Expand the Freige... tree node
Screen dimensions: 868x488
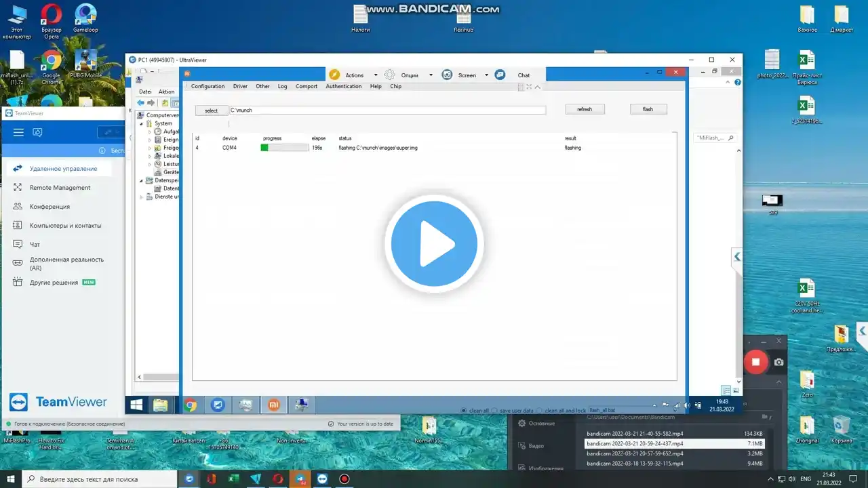click(x=150, y=148)
